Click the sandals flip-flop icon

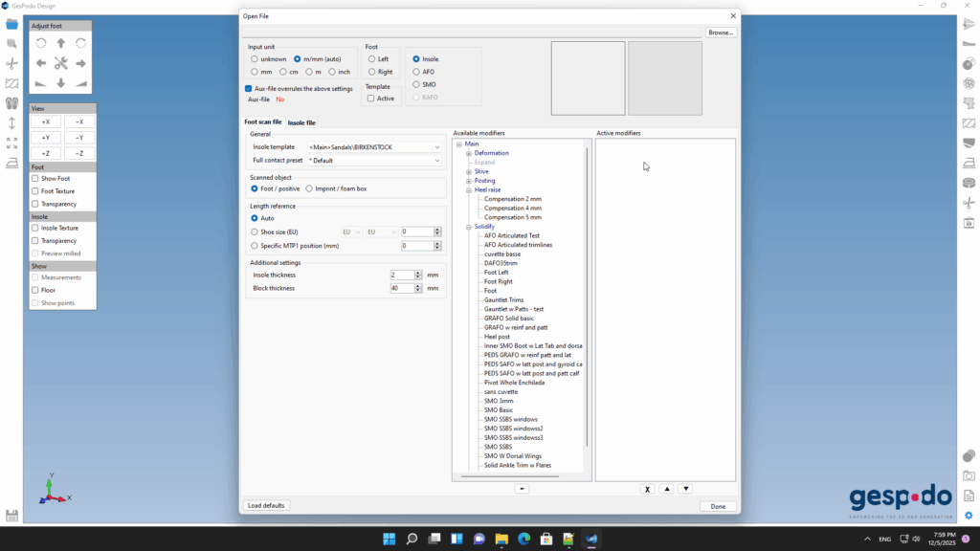[x=11, y=103]
